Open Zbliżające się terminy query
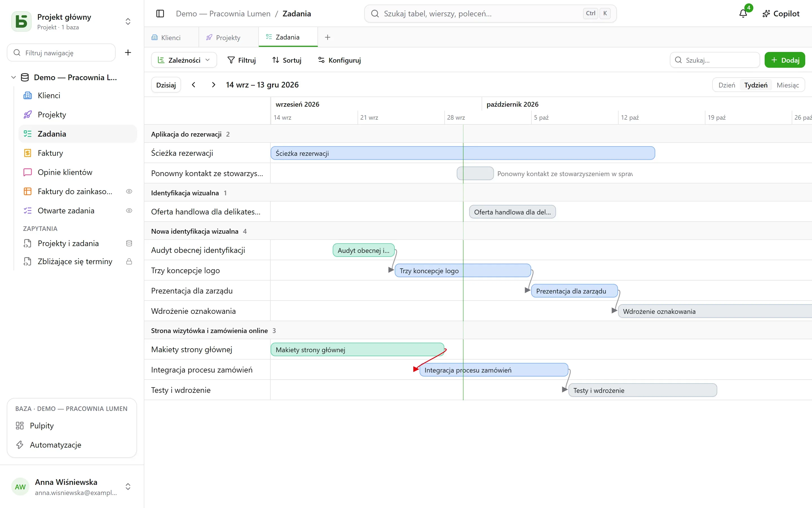Viewport: 812px width, 508px height. pyautogui.click(x=78, y=262)
